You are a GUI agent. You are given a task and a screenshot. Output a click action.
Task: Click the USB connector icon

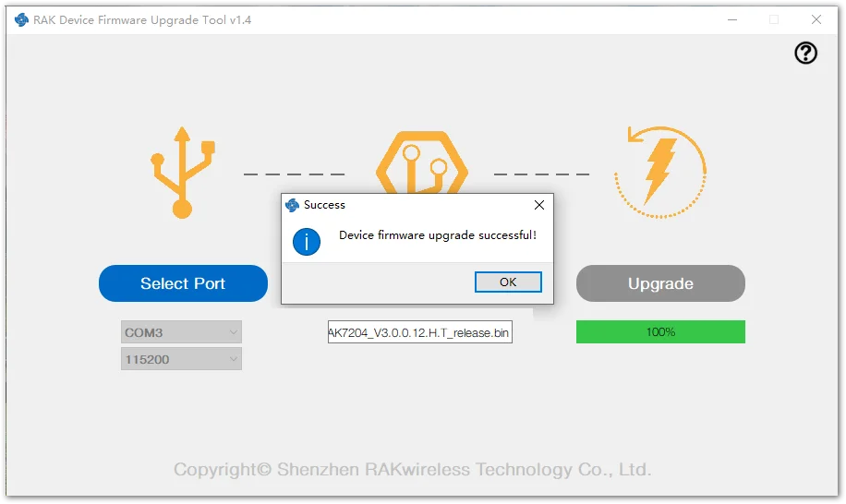tap(182, 173)
